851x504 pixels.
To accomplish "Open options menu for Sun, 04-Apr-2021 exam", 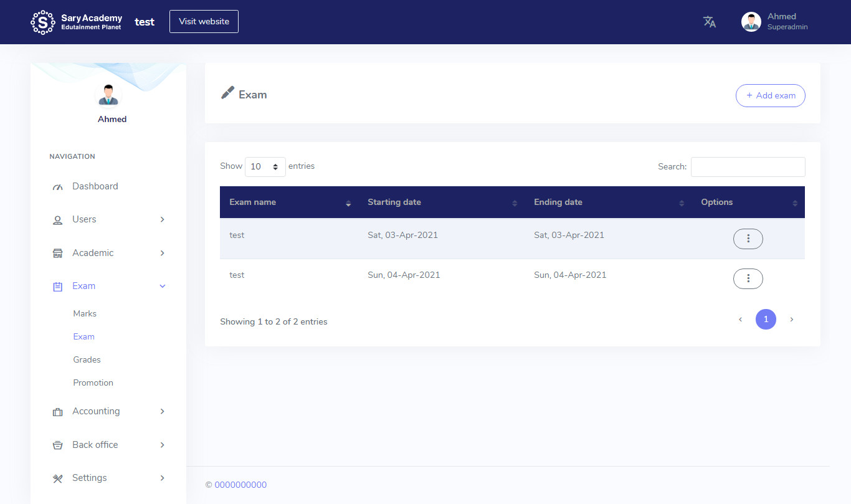I will click(x=748, y=278).
